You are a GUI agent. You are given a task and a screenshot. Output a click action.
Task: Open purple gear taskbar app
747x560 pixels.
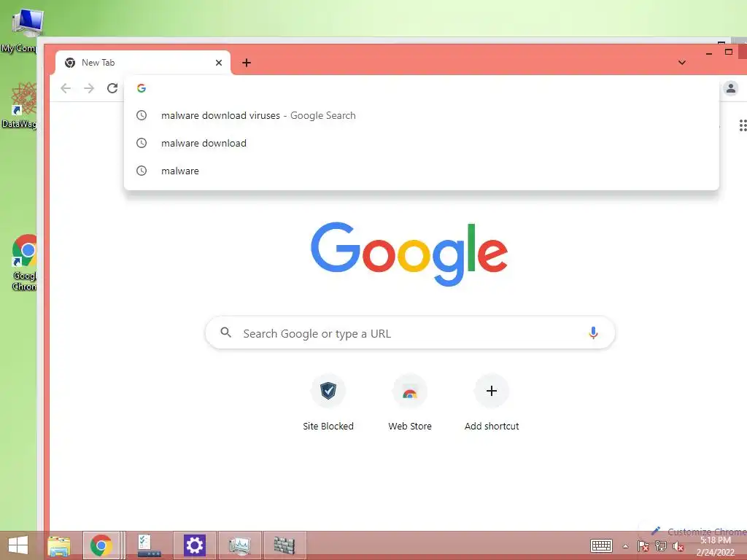tap(194, 545)
